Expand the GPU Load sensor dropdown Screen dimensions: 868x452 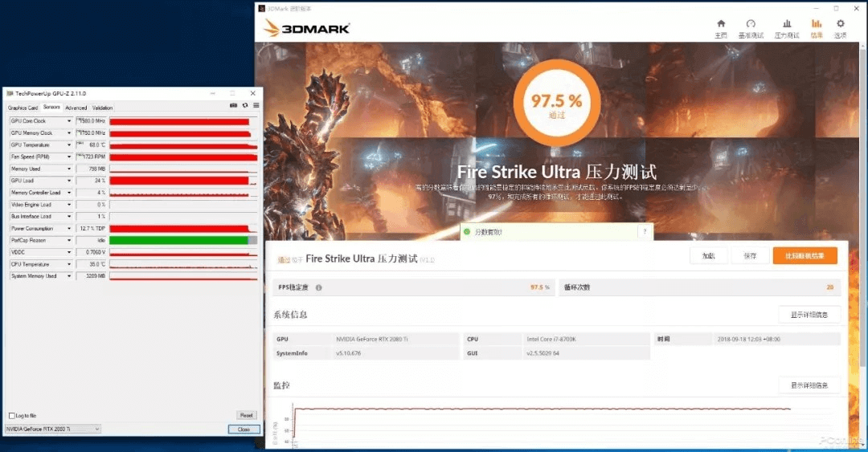click(x=69, y=181)
